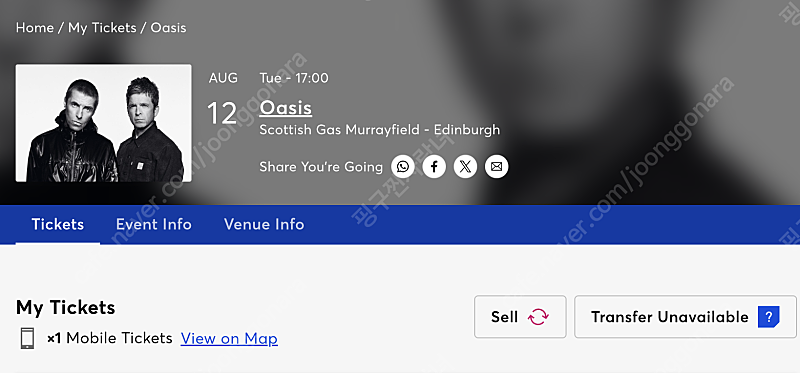
Task: Click the blue question mark help icon
Action: [x=768, y=317]
